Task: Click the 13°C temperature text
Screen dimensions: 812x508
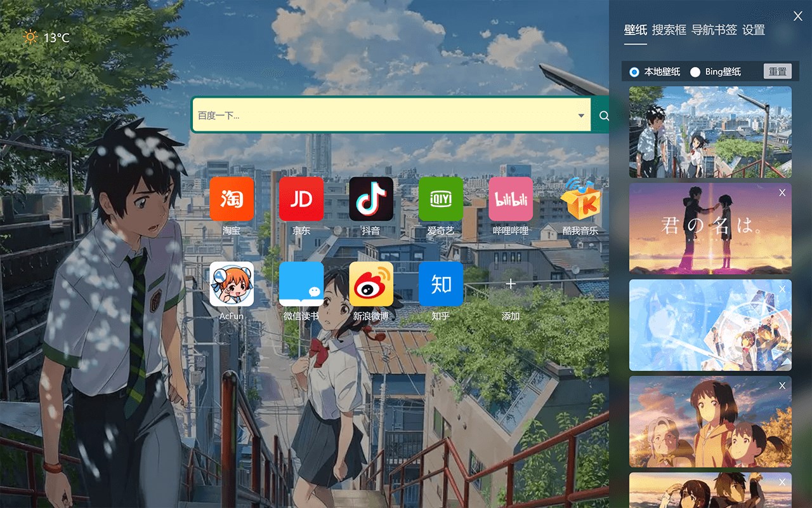Action: (x=56, y=38)
